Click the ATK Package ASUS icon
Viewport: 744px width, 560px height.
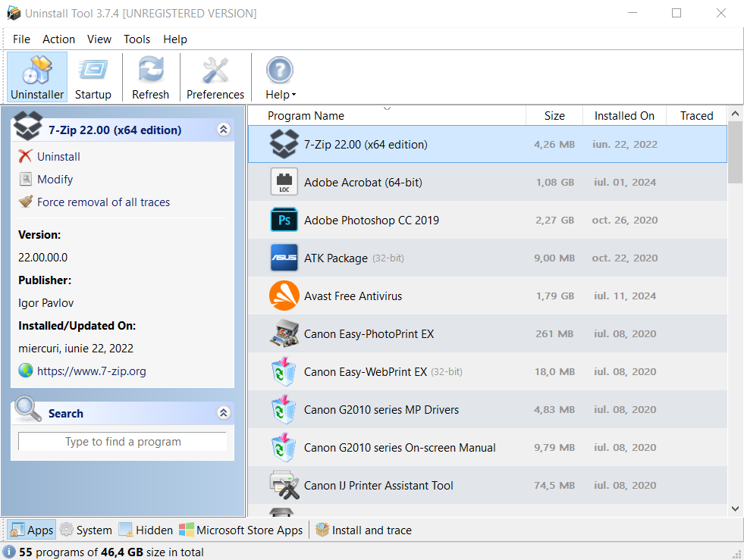pyautogui.click(x=284, y=258)
